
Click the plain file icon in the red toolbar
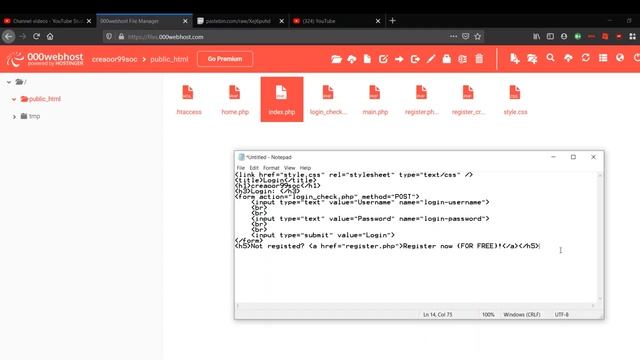tap(367, 59)
